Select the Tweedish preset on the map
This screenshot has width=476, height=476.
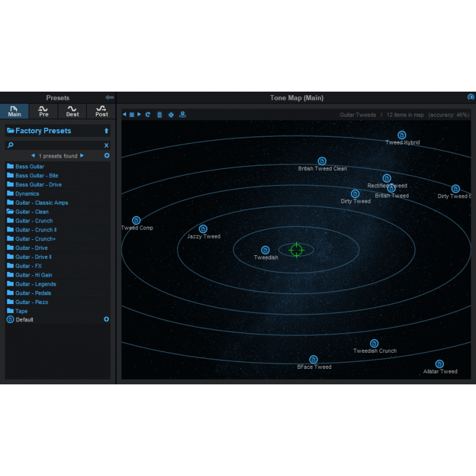(265, 250)
